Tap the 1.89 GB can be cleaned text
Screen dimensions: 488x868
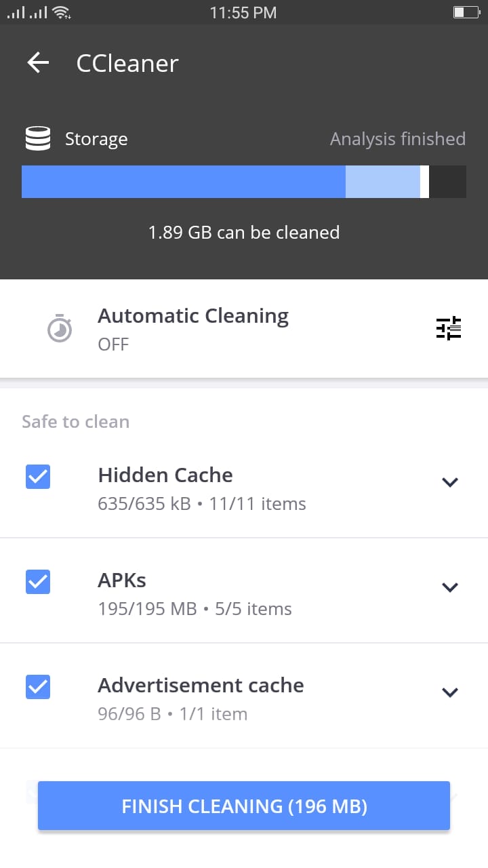244,233
